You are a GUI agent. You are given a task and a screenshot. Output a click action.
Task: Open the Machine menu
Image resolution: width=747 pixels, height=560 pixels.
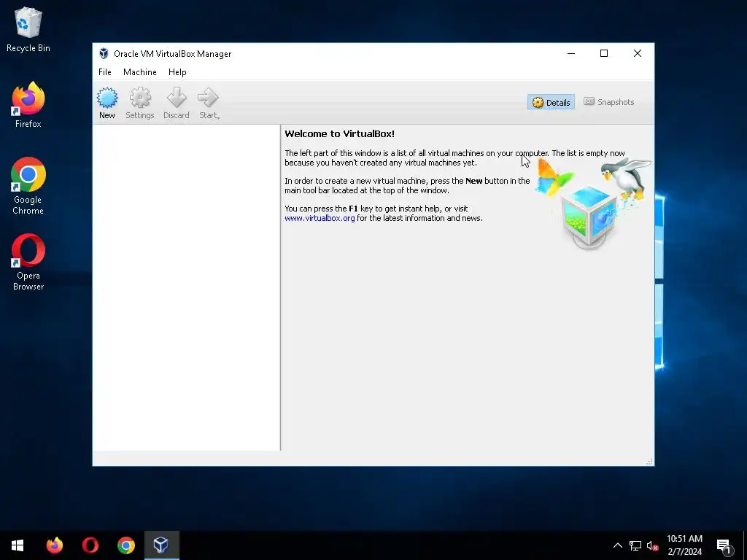139,72
